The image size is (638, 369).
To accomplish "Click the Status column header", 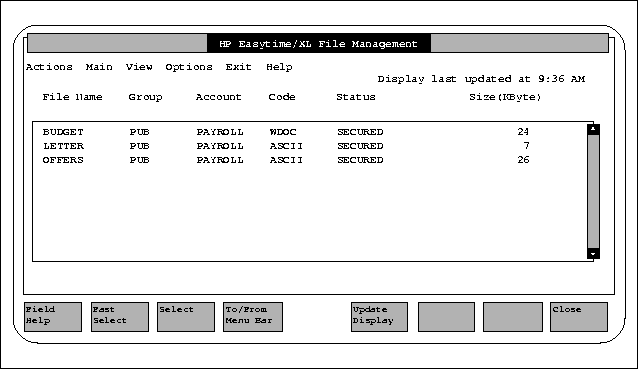I will pos(356,97).
